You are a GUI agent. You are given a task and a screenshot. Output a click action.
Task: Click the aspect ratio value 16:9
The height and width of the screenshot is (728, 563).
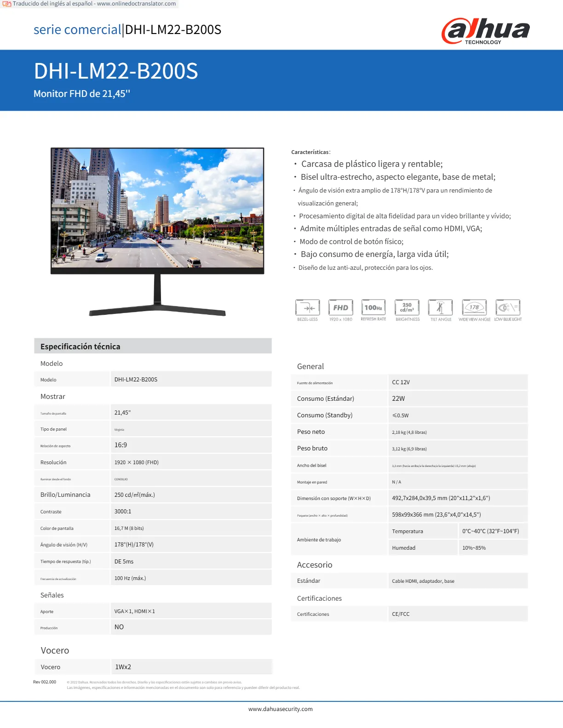click(191, 445)
